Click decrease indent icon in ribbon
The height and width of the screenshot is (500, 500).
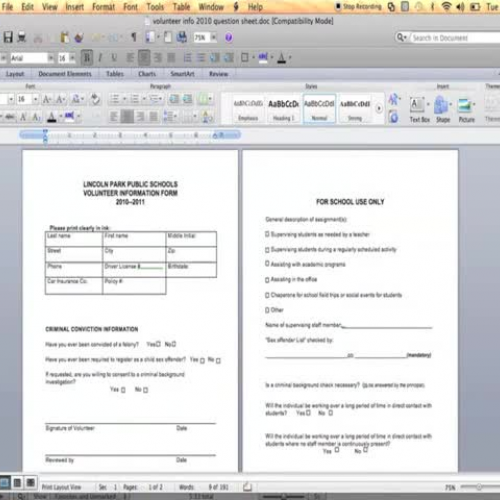(174, 99)
